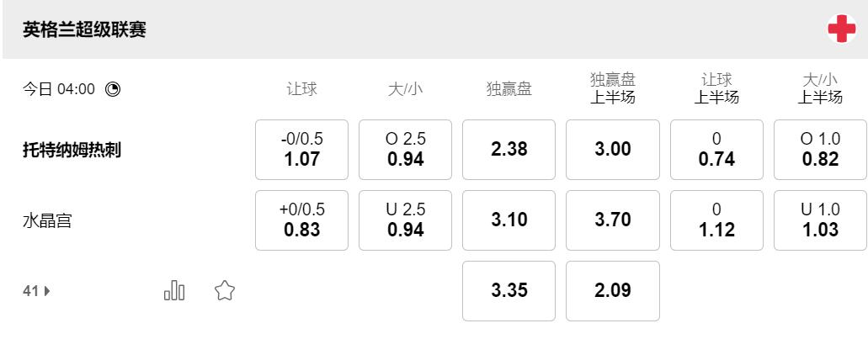The image size is (868, 339).
Task: Expand the 41 more markets arrow
Action: point(37,291)
